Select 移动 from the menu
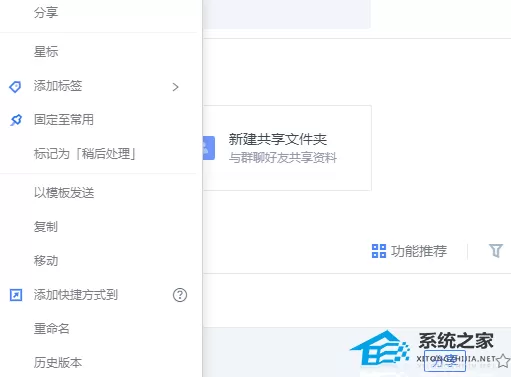This screenshot has height=377, width=511. [x=46, y=260]
